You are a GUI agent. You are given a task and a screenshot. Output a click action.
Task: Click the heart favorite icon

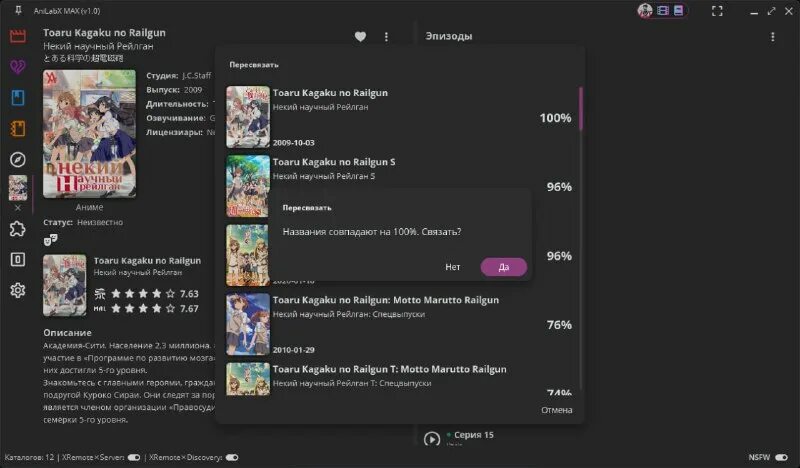pyautogui.click(x=360, y=36)
